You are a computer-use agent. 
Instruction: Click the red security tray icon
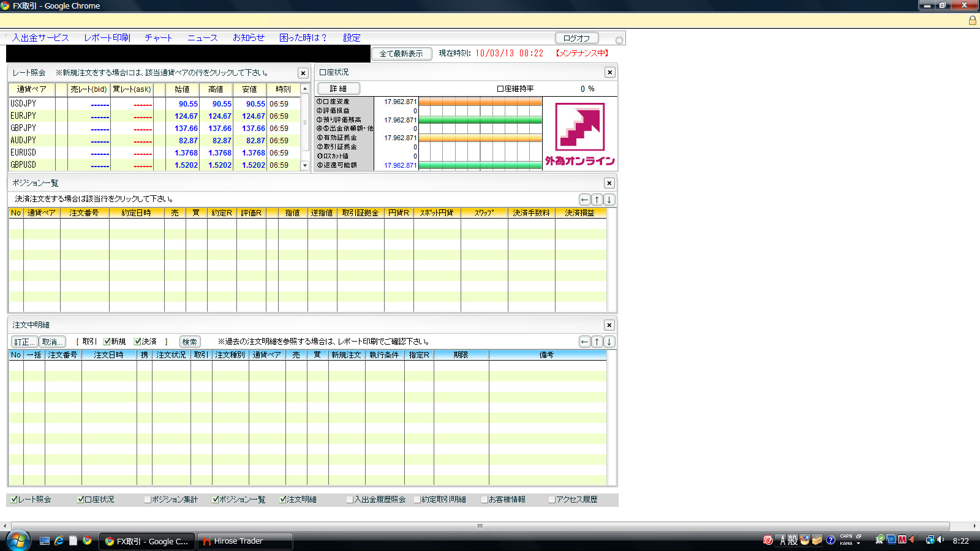pos(767,540)
